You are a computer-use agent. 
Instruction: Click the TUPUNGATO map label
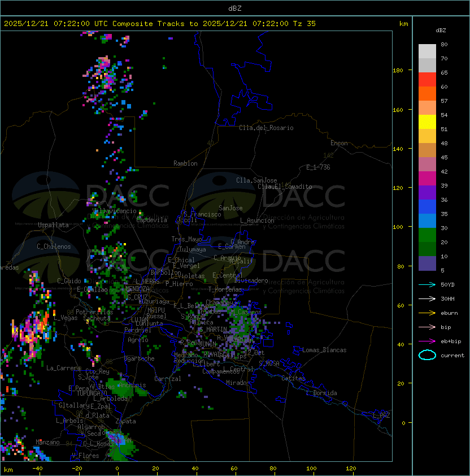(x=92, y=393)
